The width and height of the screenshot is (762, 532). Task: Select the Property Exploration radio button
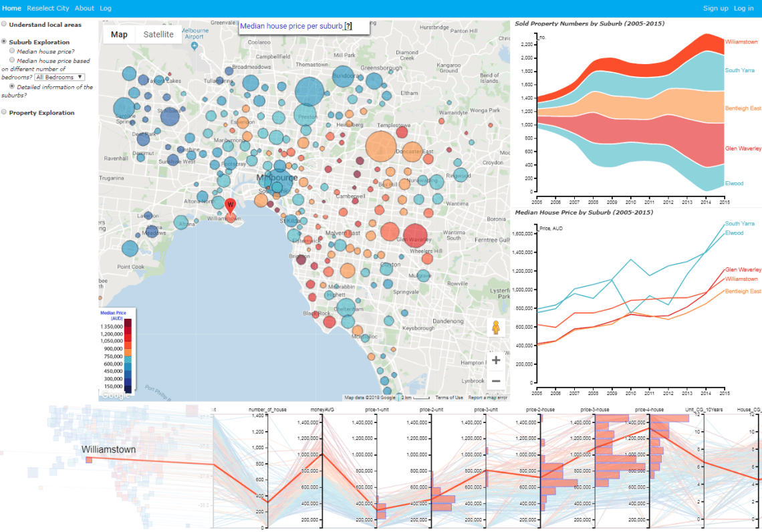4,112
